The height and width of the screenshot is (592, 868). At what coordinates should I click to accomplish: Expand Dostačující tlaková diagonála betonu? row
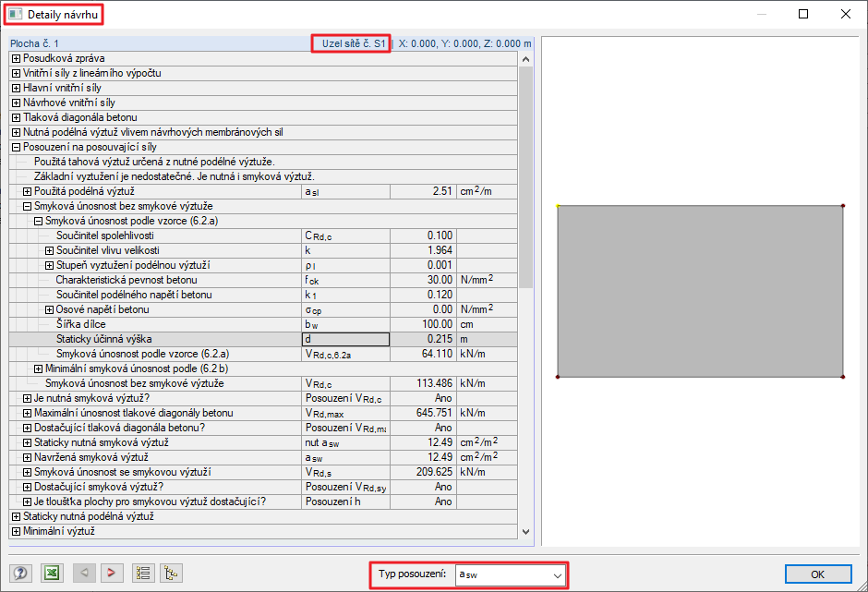point(27,429)
